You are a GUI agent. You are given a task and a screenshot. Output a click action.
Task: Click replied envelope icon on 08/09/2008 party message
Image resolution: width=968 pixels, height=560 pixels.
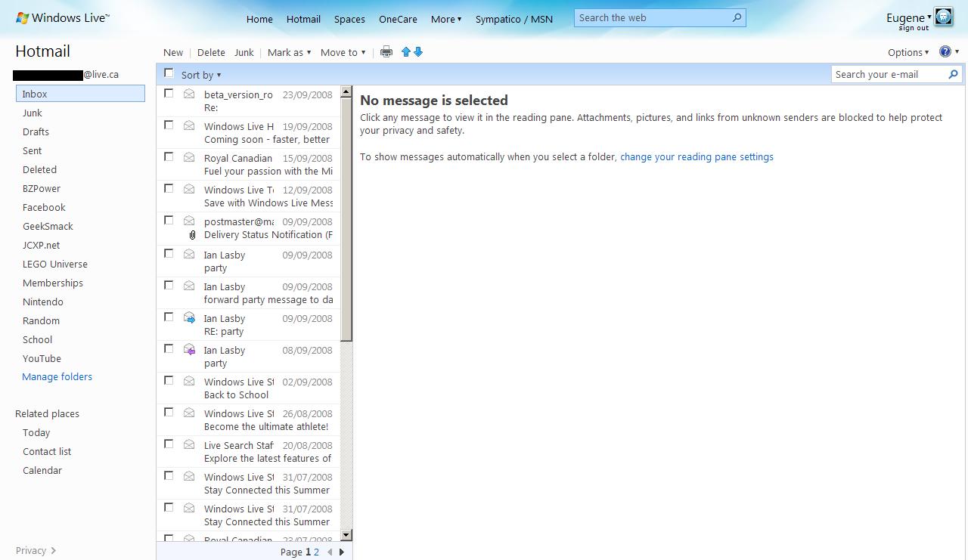tap(190, 349)
